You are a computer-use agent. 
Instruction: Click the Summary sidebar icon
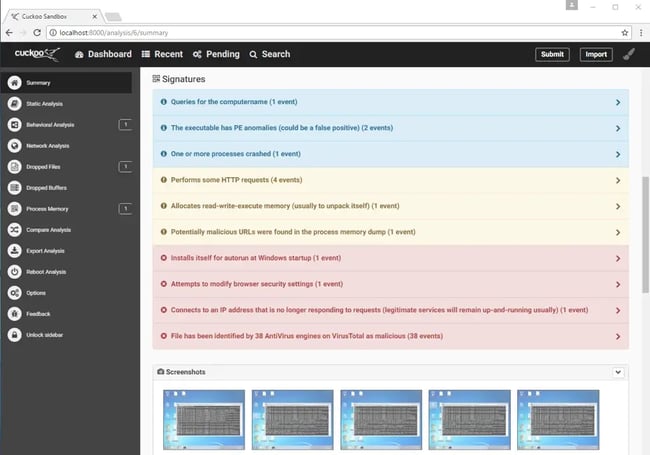coord(14,83)
